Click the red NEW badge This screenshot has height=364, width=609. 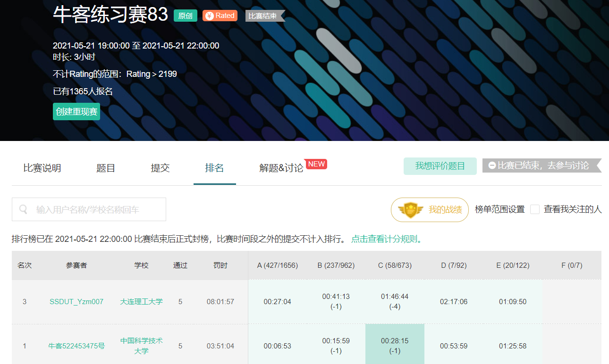(x=316, y=164)
